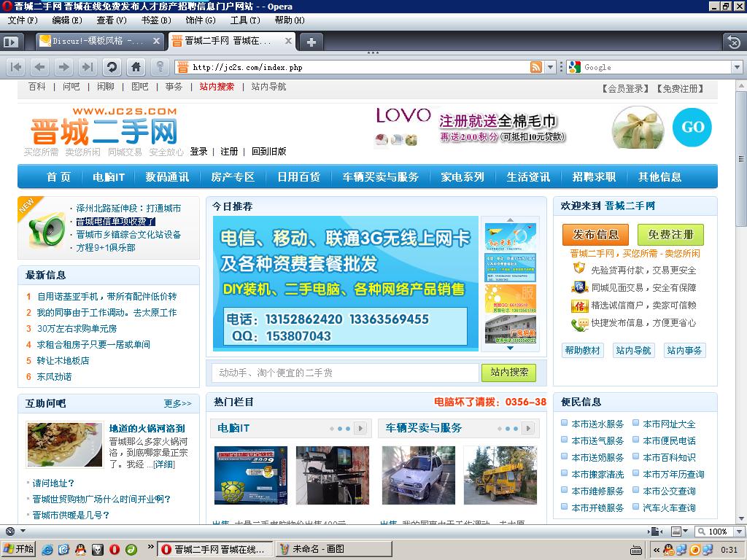Click the Fast Forward navigation button
This screenshot has width=747, height=560.
pyautogui.click(x=88, y=67)
